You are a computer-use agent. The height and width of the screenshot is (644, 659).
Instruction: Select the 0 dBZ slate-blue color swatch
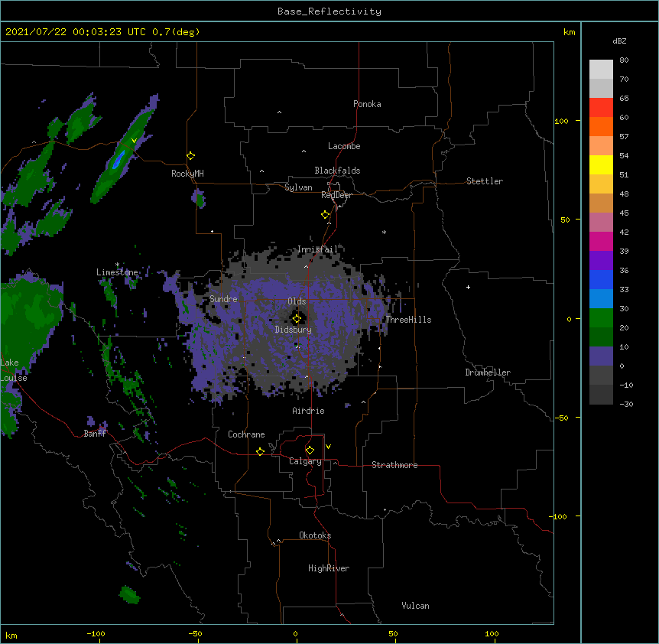601,356
